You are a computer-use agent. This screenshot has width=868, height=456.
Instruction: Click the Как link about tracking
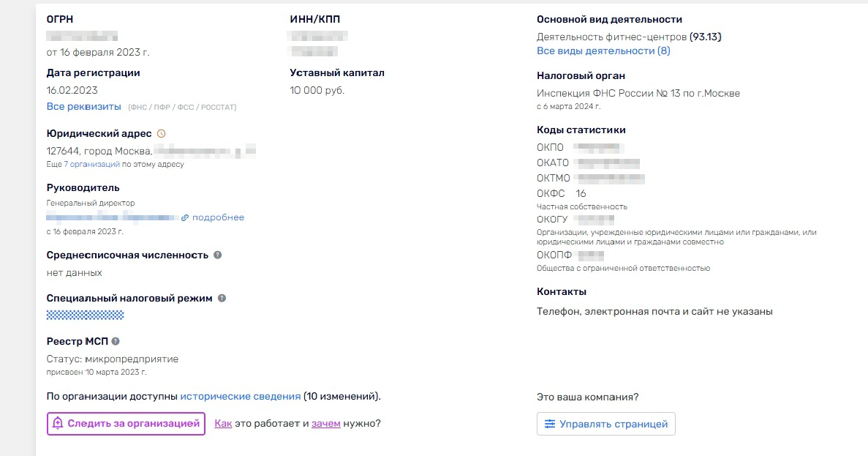pyautogui.click(x=223, y=423)
